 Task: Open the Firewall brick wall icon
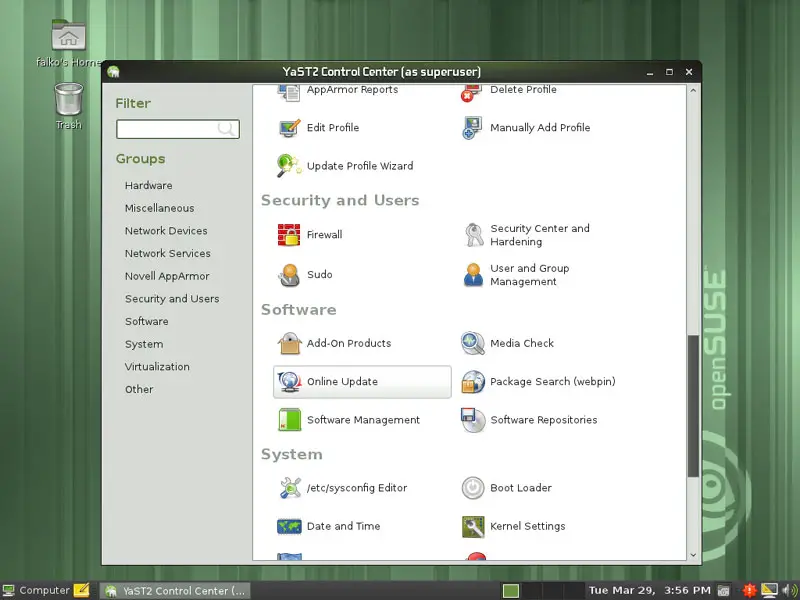pyautogui.click(x=289, y=235)
